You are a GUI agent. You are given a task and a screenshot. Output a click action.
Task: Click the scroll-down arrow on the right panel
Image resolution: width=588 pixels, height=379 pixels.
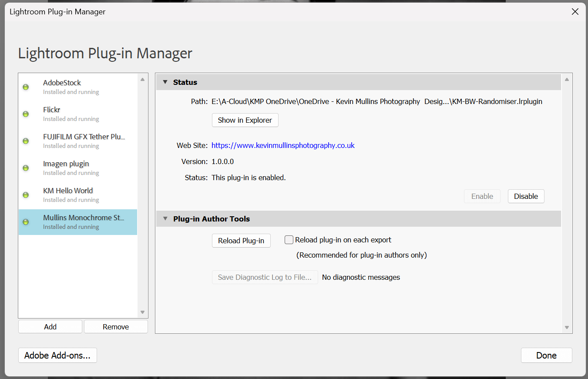tap(567, 327)
